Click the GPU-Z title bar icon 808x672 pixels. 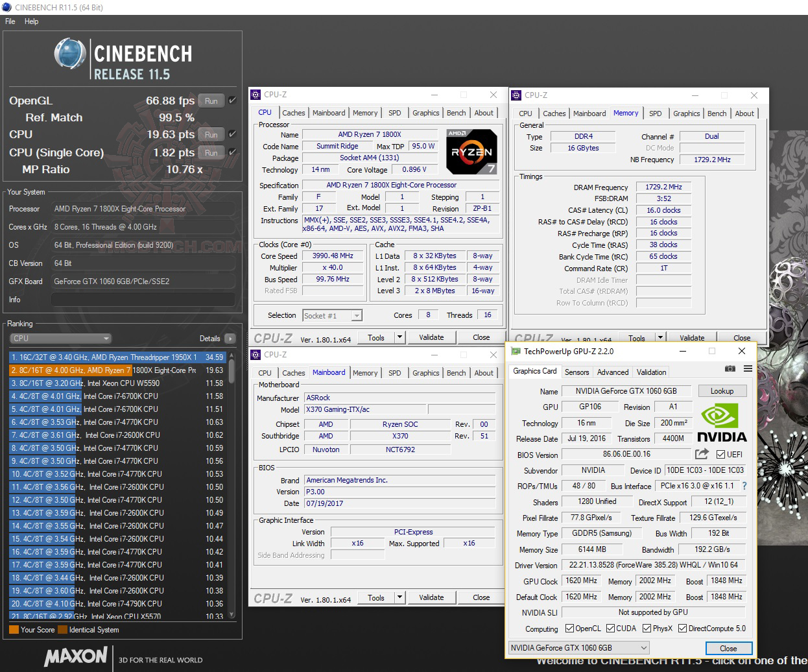point(516,352)
